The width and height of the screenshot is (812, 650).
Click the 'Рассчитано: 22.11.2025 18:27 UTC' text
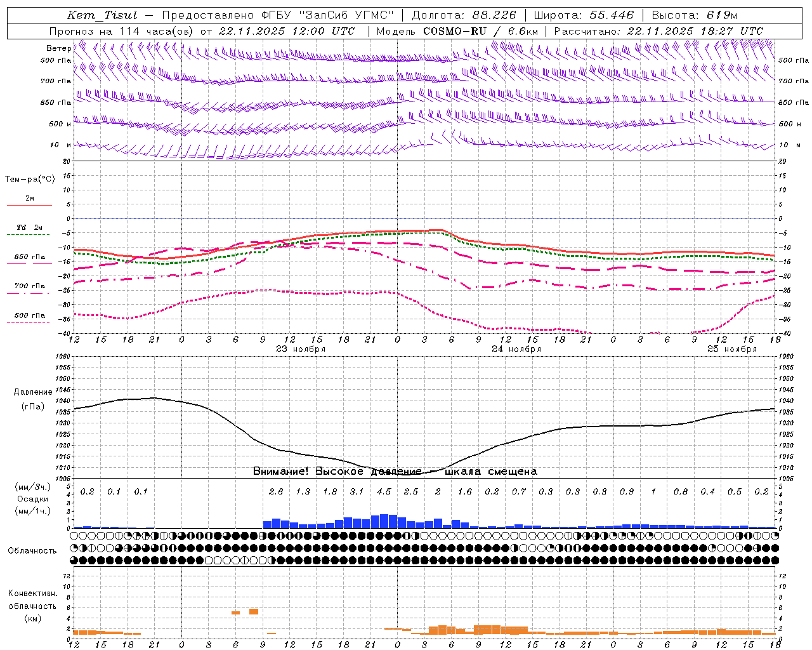pos(658,31)
